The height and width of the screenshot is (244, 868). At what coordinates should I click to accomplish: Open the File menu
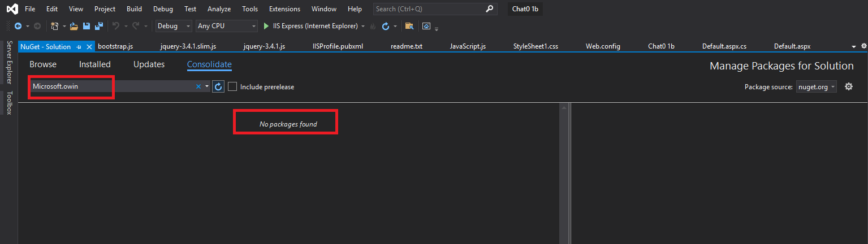[30, 9]
